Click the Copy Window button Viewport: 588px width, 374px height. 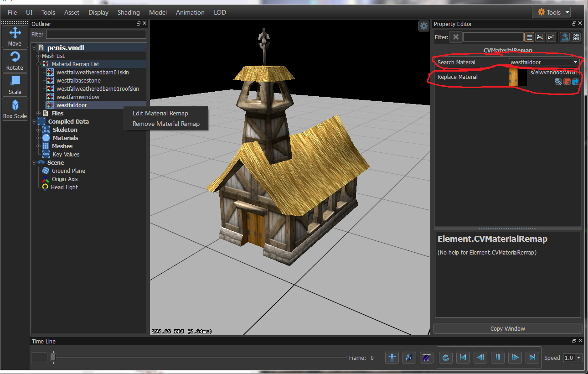pos(507,328)
